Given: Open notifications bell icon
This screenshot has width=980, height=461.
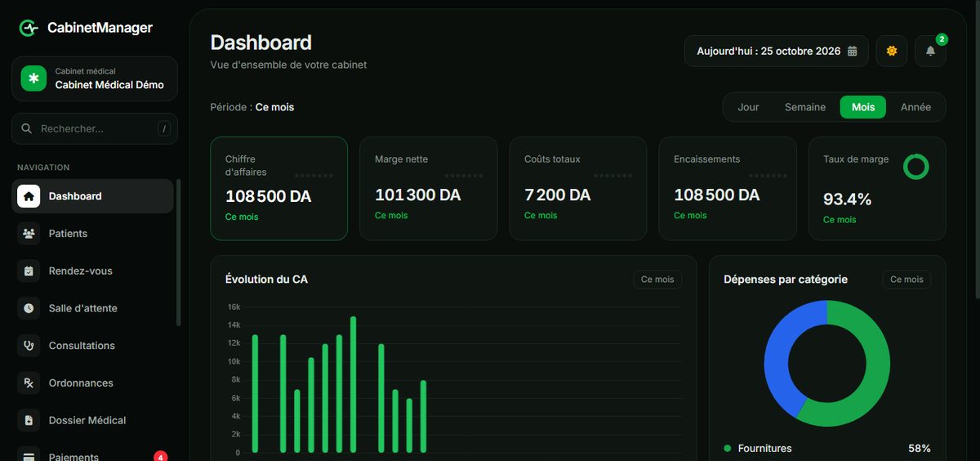Looking at the screenshot, I should tap(930, 51).
